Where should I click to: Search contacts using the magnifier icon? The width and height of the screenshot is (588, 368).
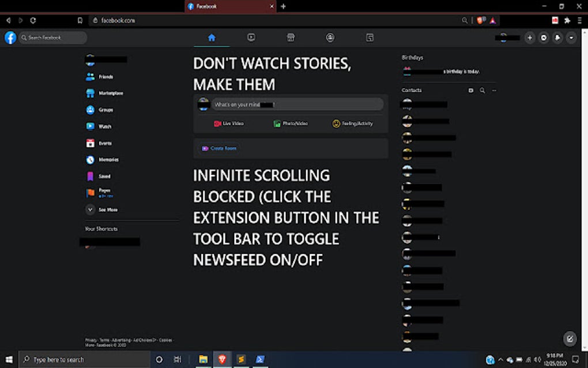click(483, 91)
